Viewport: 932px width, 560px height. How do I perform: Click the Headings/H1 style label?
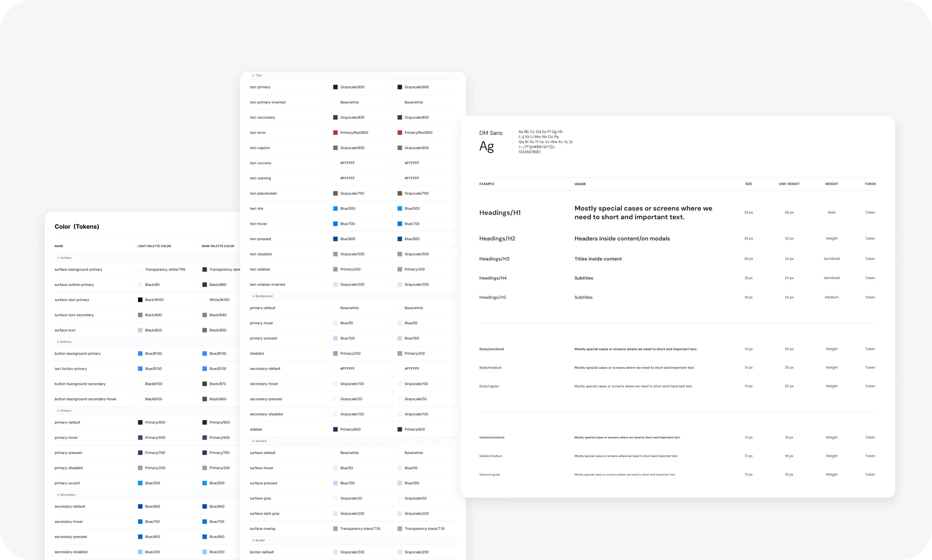[500, 212]
